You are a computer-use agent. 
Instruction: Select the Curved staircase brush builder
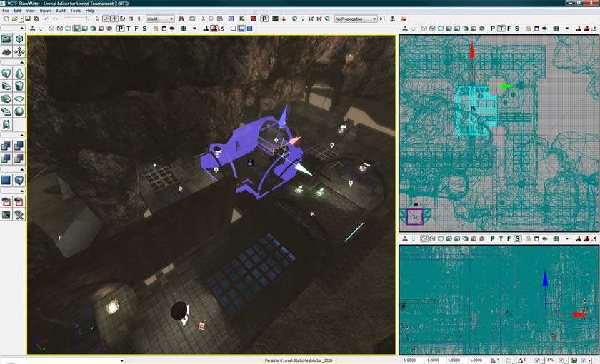(x=6, y=86)
